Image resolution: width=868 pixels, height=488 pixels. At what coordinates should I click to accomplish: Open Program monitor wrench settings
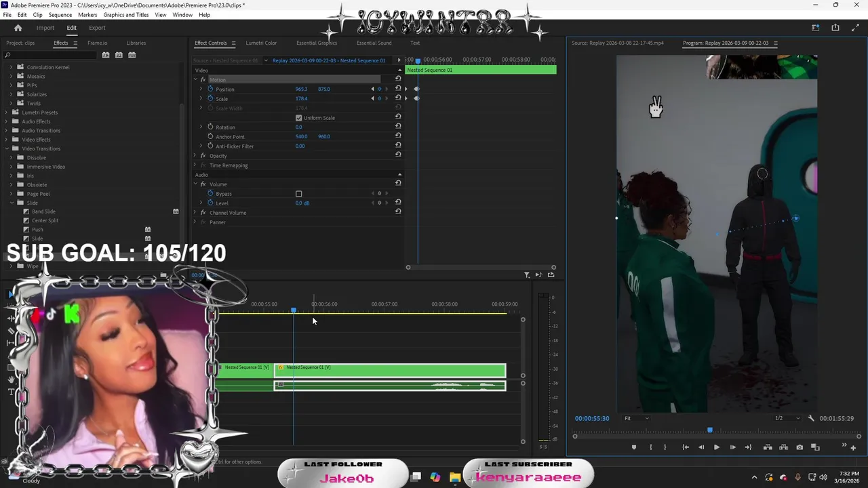pos(811,418)
